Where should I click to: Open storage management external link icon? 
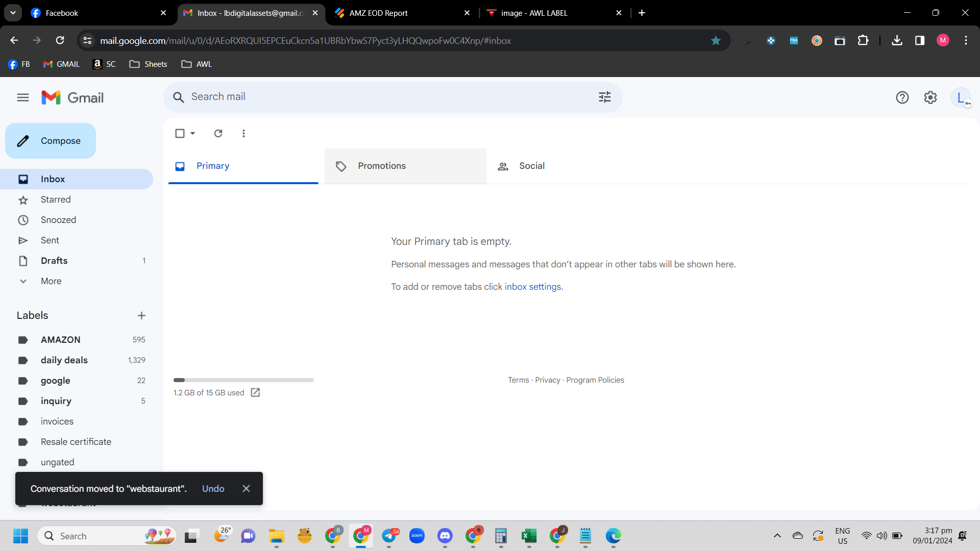[255, 392]
